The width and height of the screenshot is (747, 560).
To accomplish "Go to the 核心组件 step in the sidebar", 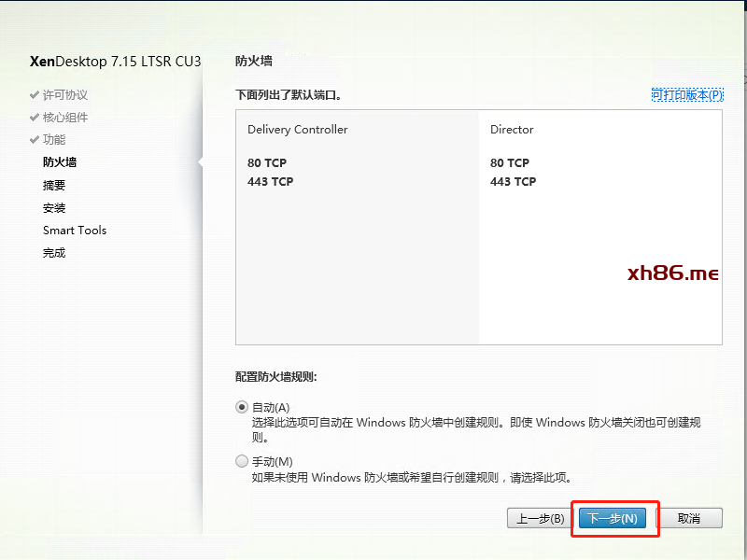I will point(65,118).
